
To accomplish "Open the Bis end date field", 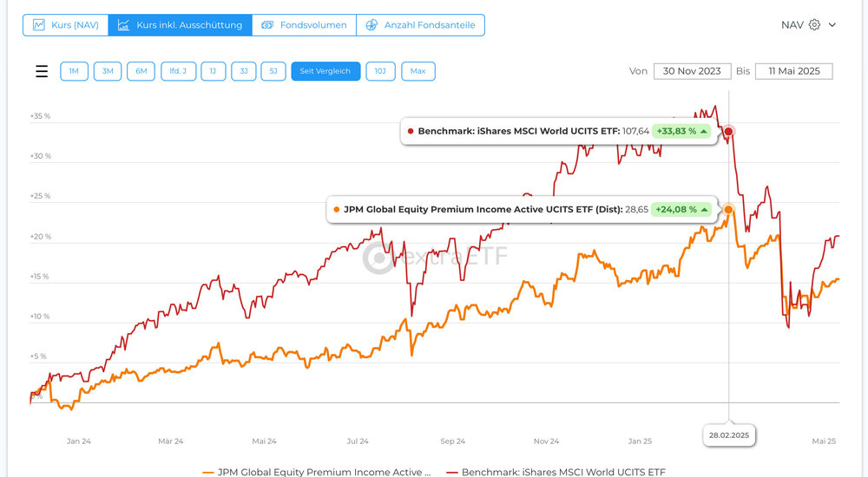I will (793, 71).
